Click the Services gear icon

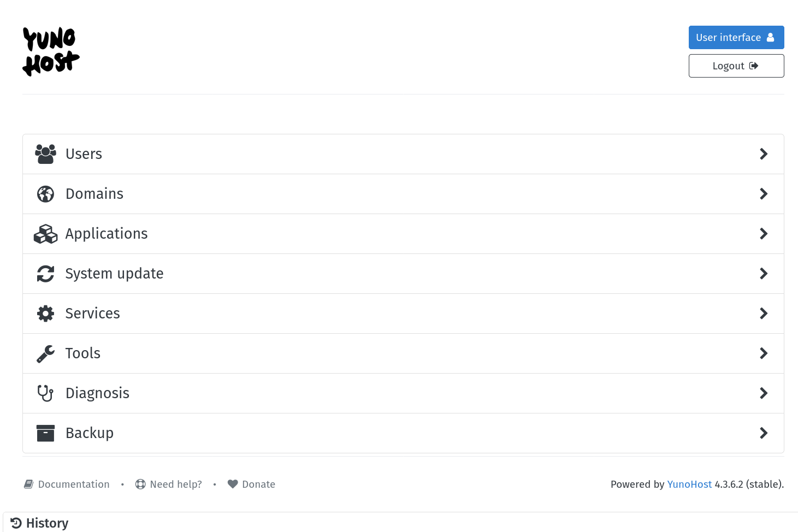click(x=45, y=314)
